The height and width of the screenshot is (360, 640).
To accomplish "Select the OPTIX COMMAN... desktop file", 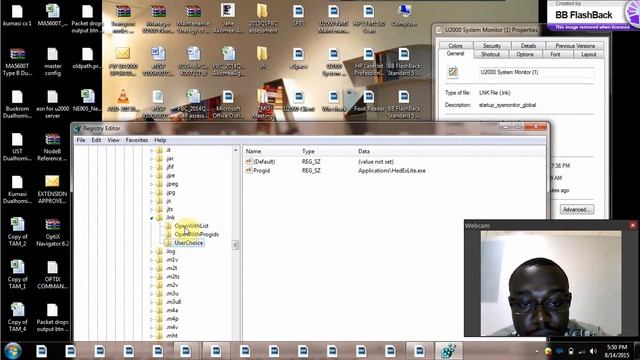I will (52, 275).
